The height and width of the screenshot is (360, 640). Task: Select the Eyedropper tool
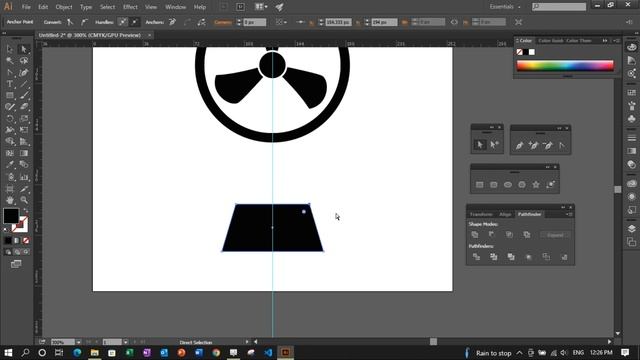(x=10, y=164)
